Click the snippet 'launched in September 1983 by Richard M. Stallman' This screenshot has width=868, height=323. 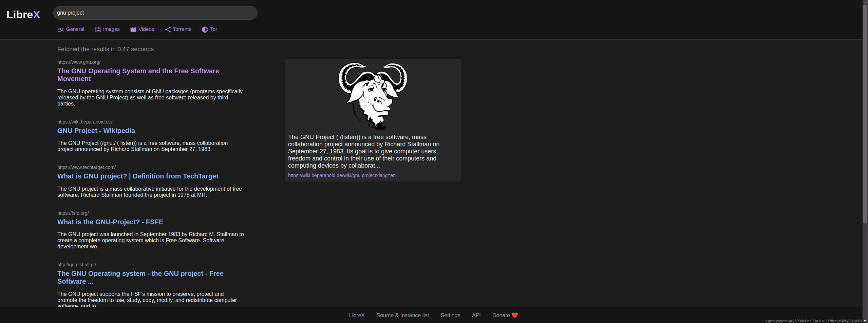pos(151,240)
